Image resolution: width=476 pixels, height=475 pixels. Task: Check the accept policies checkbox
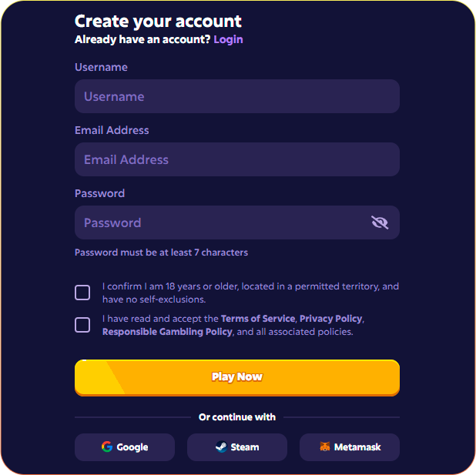[82, 325]
